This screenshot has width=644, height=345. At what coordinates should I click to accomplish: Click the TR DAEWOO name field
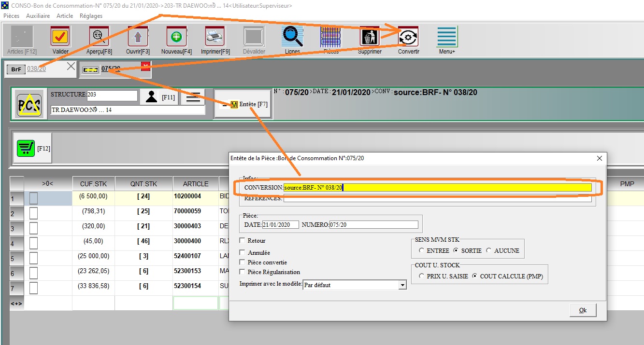pos(128,110)
